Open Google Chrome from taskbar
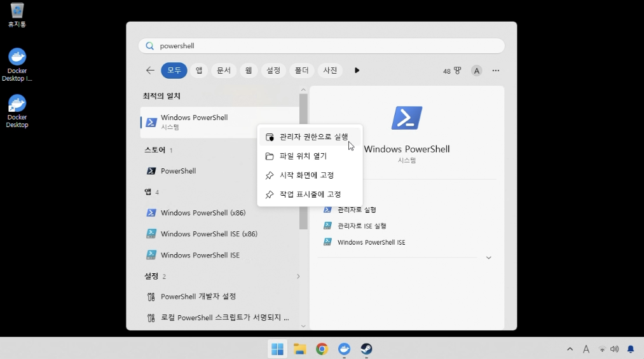This screenshot has height=359, width=644. point(322,349)
